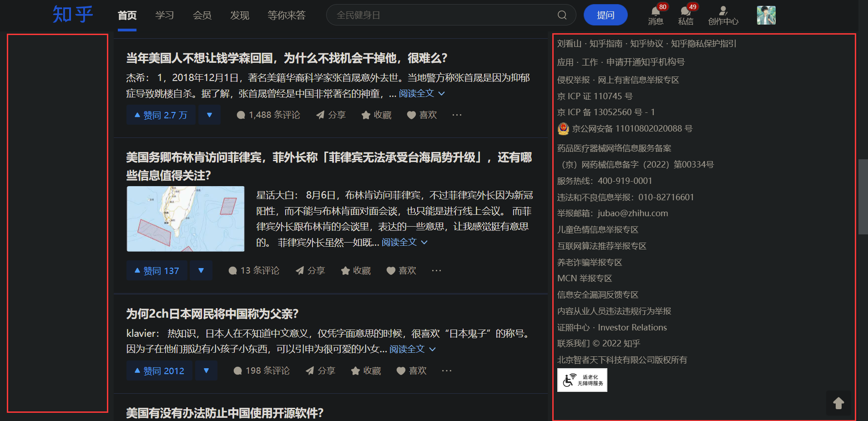Screen dimensions: 868x421
Task: Open Investor Relations link
Action: (632, 328)
